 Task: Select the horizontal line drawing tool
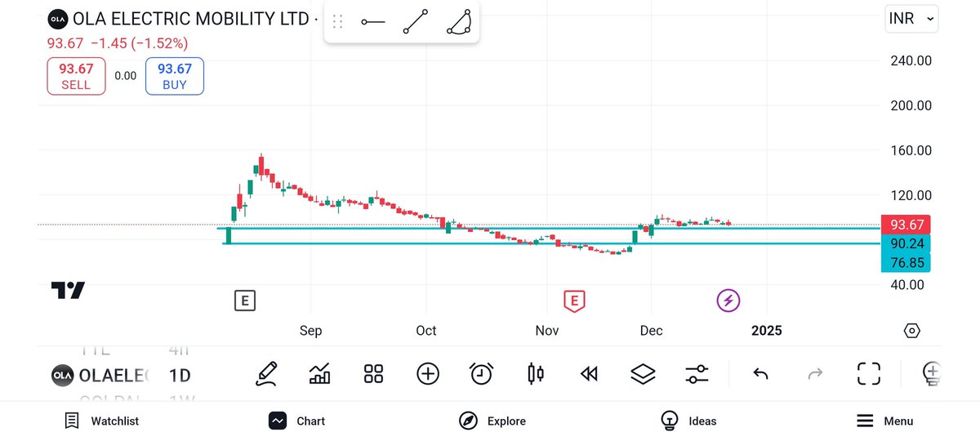(x=373, y=22)
